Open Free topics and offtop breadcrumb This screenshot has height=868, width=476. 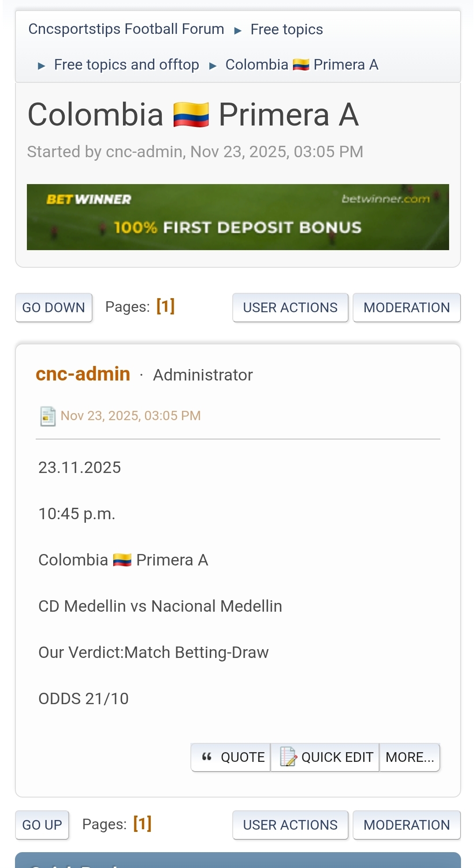(x=126, y=65)
